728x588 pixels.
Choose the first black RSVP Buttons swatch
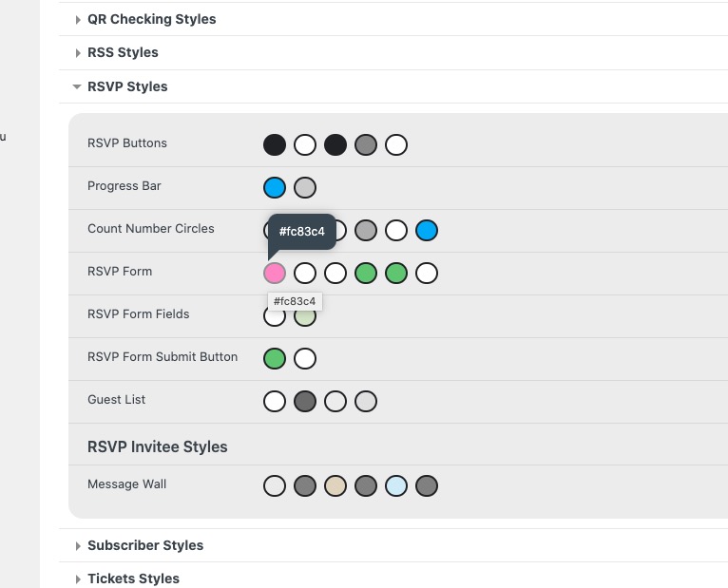click(x=275, y=145)
